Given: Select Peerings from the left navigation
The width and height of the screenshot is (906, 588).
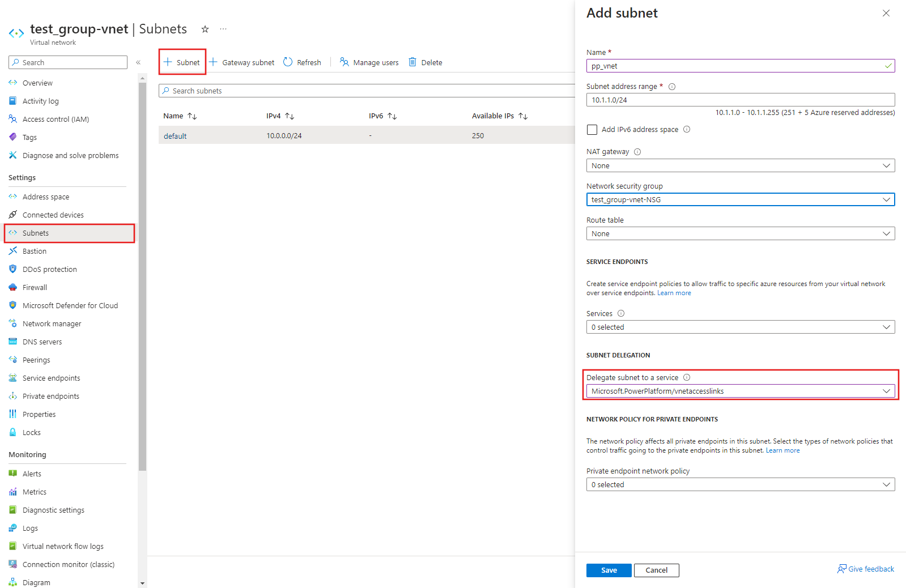Looking at the screenshot, I should 36,360.
